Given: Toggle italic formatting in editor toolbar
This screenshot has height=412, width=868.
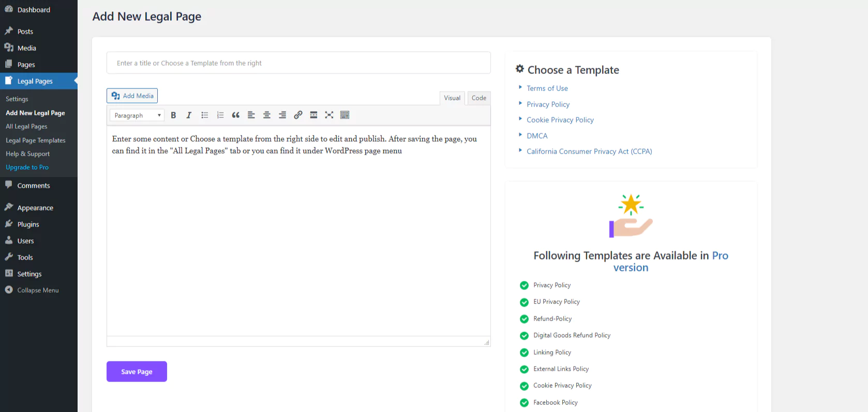Looking at the screenshot, I should click(x=189, y=115).
